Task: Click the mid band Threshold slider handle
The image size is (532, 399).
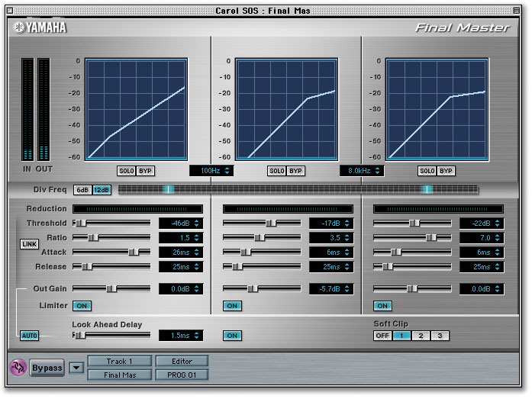Action: [x=271, y=223]
